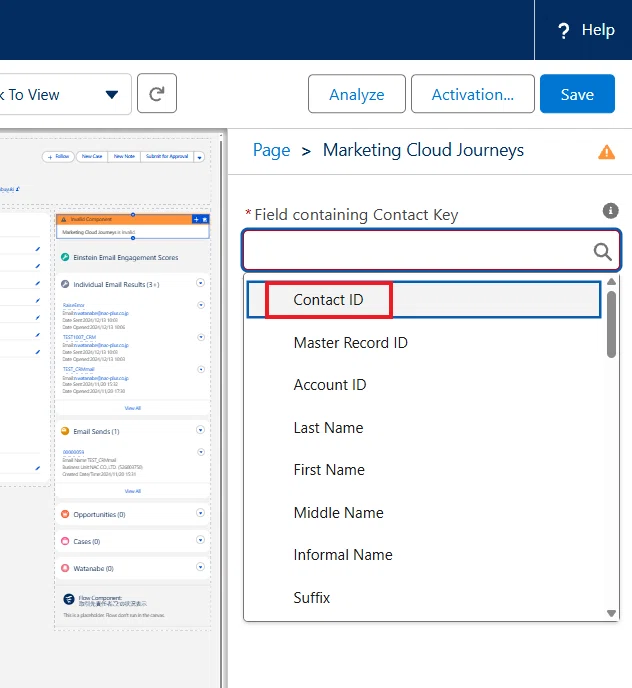The width and height of the screenshot is (632, 688).
Task: Save the Lightning page
Action: click(577, 94)
